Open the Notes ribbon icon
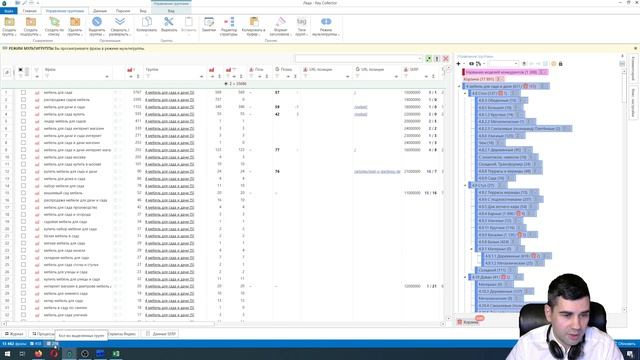 (x=209, y=22)
